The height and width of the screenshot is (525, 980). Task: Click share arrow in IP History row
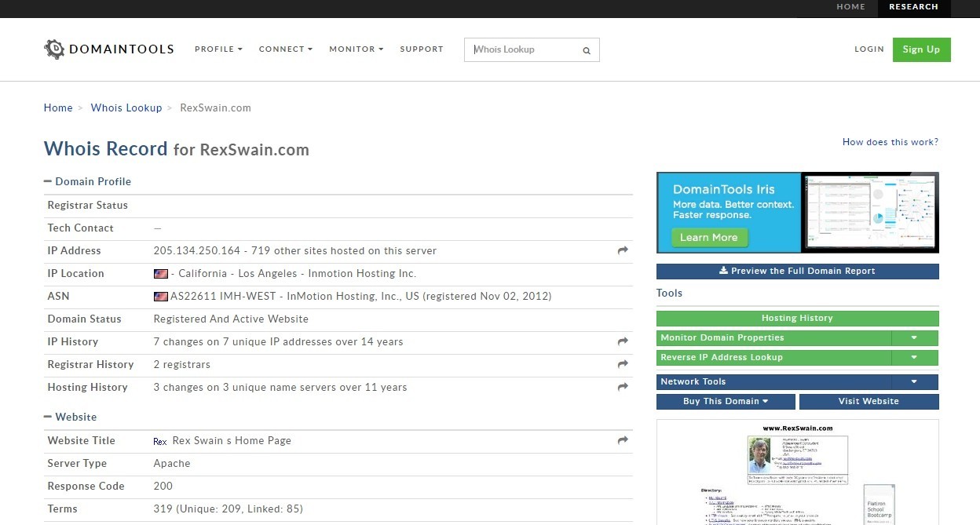[x=623, y=341]
